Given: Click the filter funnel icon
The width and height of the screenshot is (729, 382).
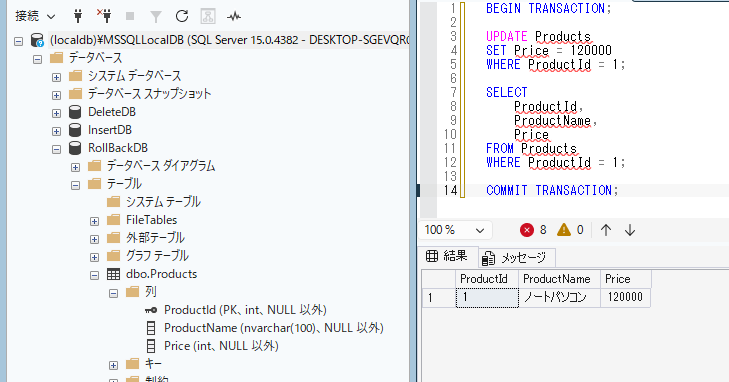Looking at the screenshot, I should point(156,17).
